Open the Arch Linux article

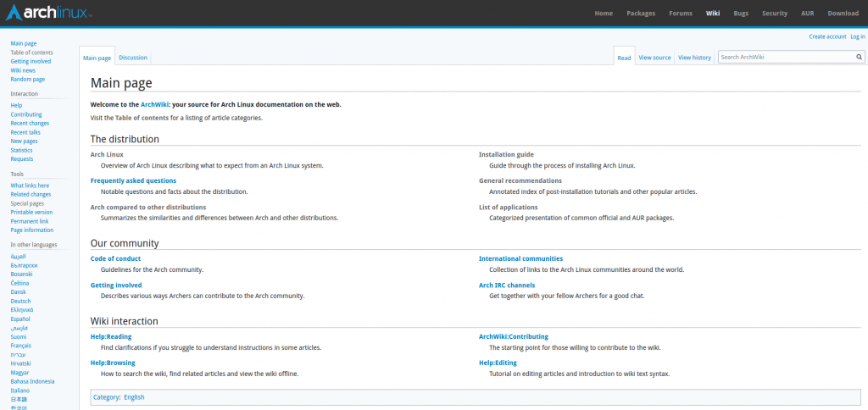coord(107,154)
